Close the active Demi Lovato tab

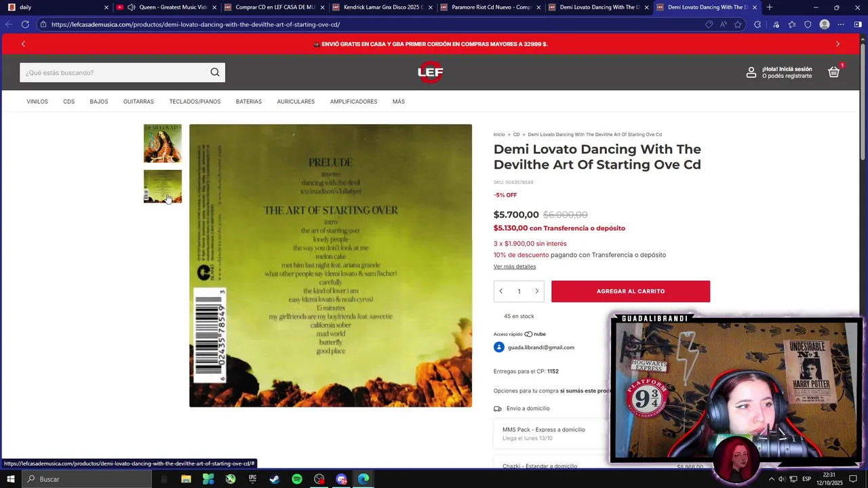755,7
